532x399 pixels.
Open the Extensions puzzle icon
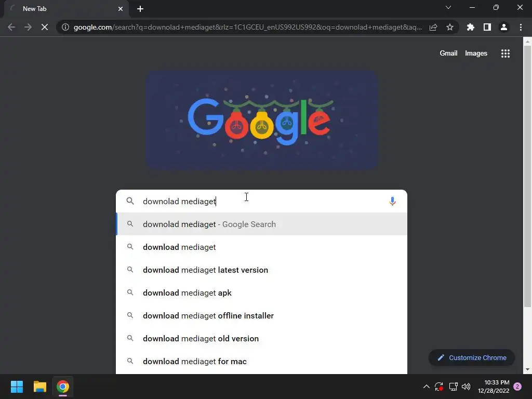click(471, 27)
